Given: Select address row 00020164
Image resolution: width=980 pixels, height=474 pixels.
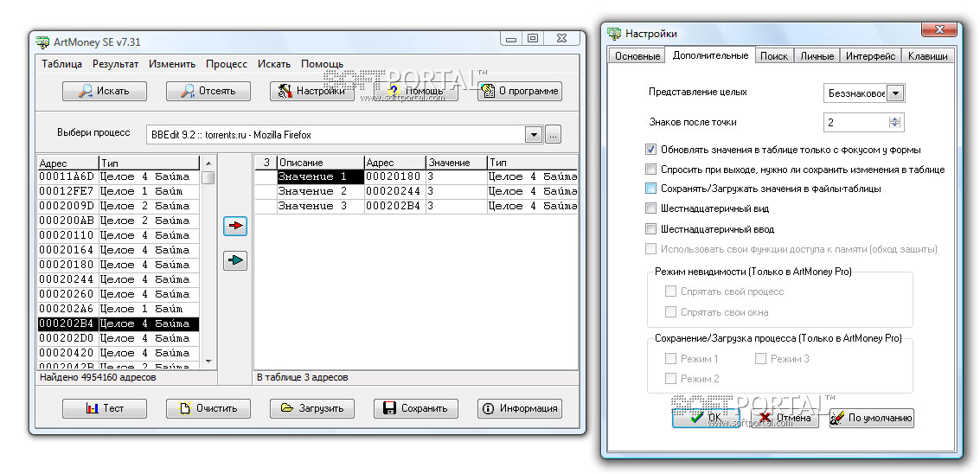Looking at the screenshot, I should coord(118,250).
